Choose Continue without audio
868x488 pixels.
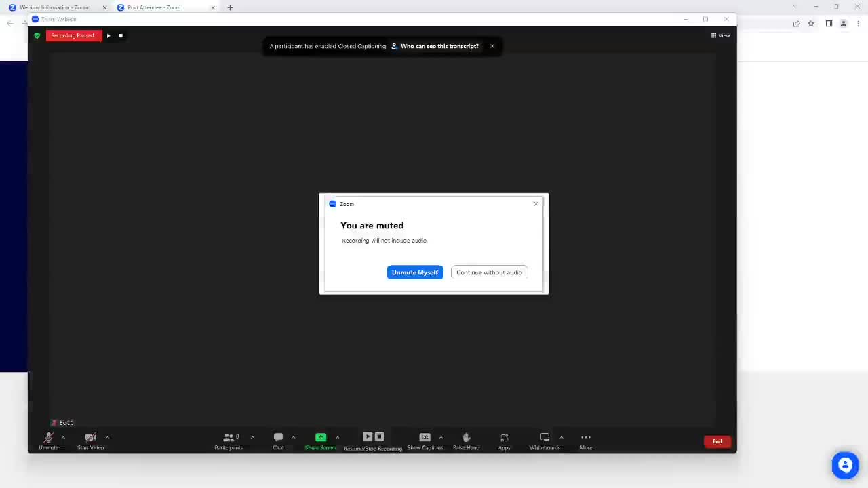[489, 272]
